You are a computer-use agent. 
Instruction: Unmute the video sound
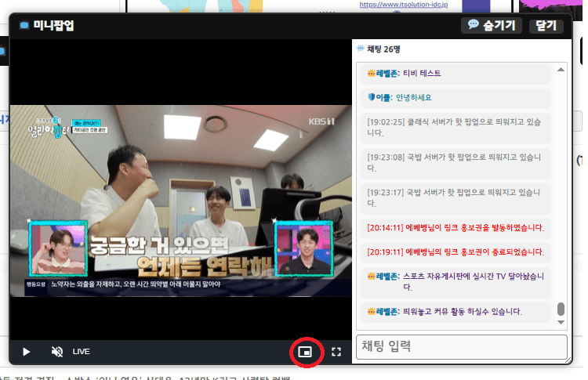tap(57, 352)
